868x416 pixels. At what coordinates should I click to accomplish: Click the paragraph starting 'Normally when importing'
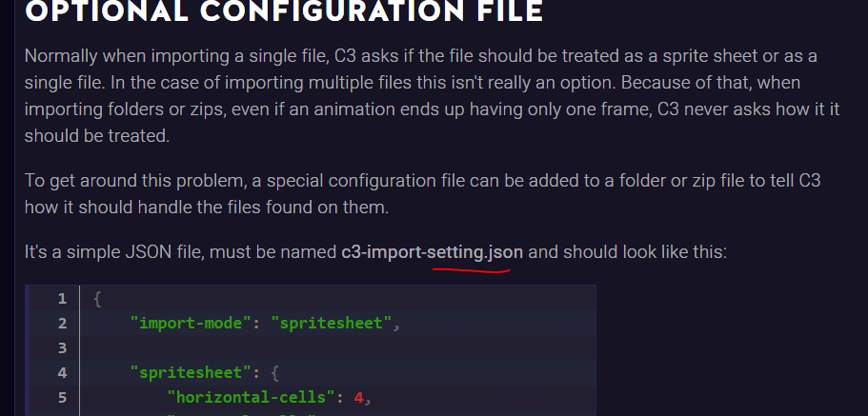[x=432, y=96]
